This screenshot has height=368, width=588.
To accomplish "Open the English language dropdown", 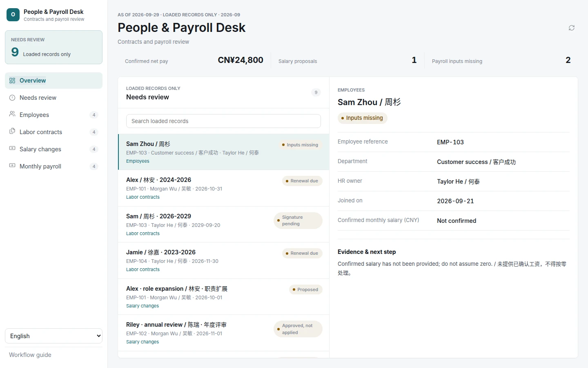I will tap(53, 336).
